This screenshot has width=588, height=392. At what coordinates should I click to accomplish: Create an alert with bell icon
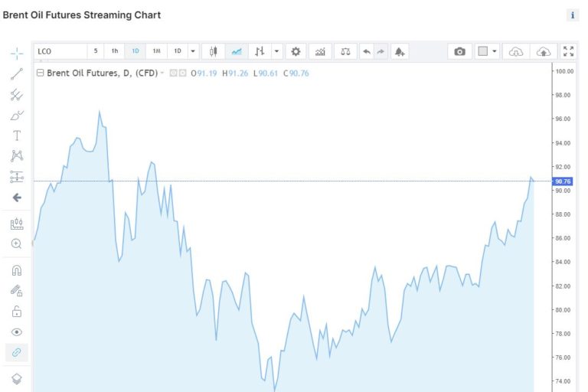pos(400,51)
